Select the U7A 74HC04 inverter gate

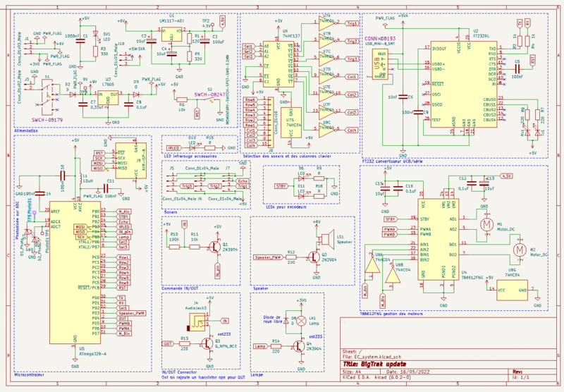tap(326, 24)
